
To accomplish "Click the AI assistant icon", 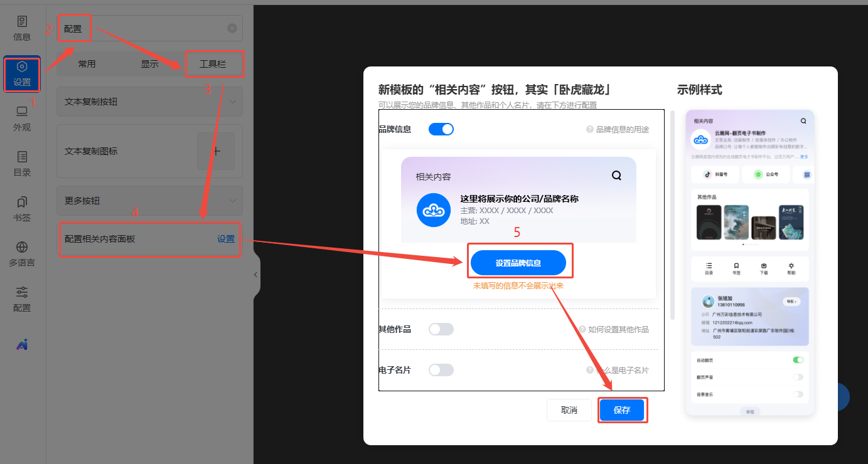I will point(22,344).
